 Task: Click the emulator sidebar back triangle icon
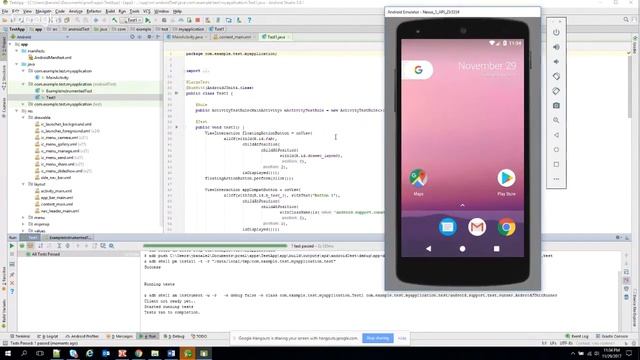(556, 135)
